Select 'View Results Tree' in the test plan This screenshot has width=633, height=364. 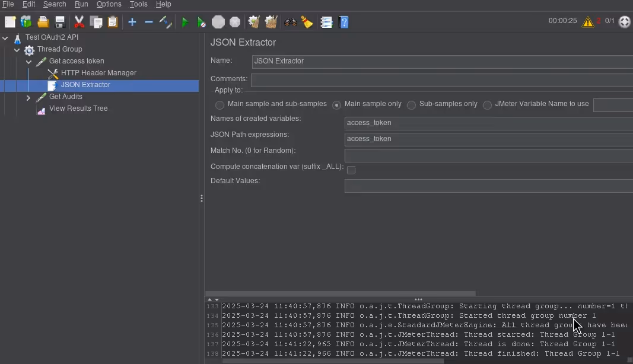(x=78, y=108)
